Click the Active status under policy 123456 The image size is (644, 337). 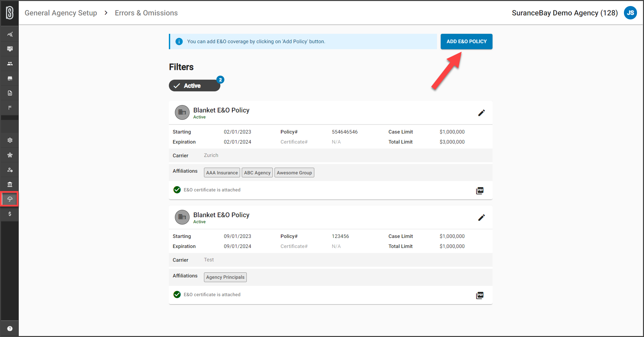199,222
